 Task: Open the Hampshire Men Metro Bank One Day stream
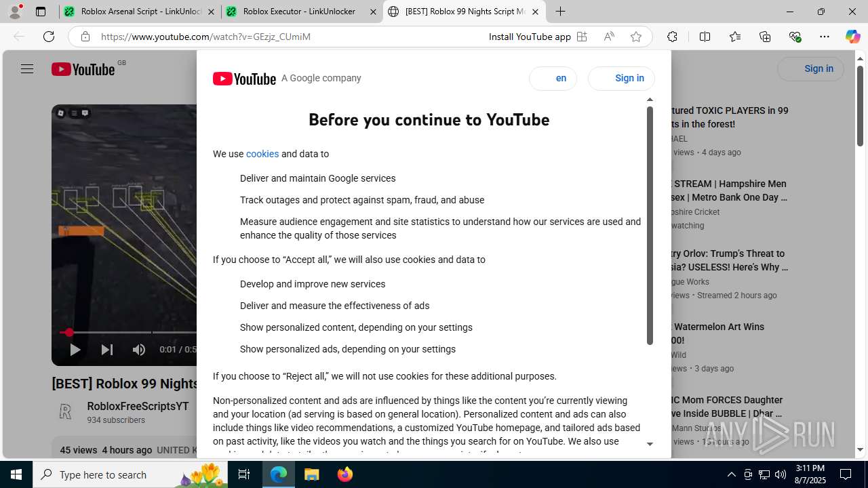coord(730,190)
